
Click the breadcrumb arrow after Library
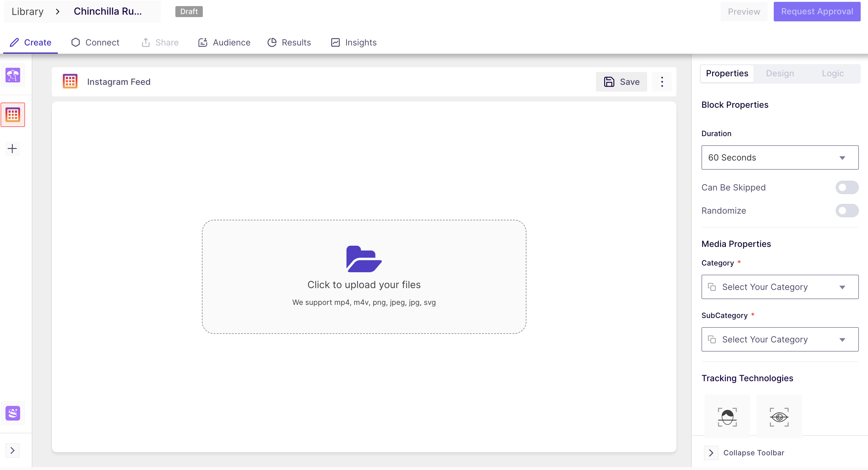[x=58, y=12]
